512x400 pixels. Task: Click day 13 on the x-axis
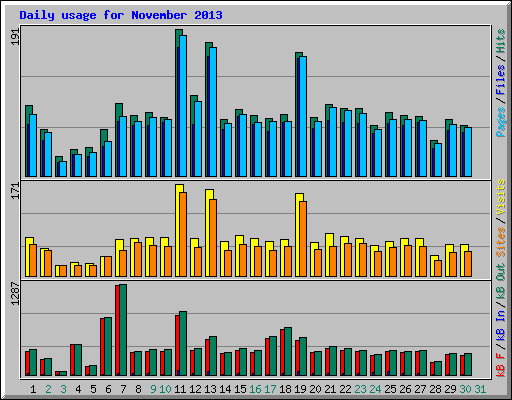tap(210, 389)
